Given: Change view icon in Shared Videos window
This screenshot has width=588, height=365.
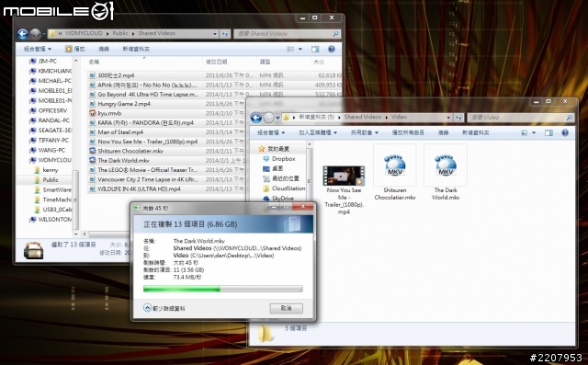Looking at the screenshot, I should click(x=290, y=49).
